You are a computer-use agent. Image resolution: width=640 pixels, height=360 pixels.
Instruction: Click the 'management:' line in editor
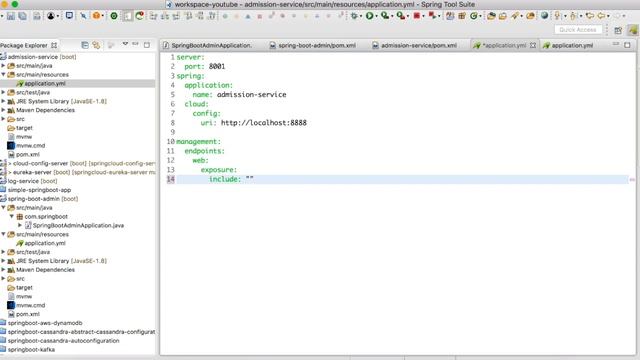(x=198, y=141)
